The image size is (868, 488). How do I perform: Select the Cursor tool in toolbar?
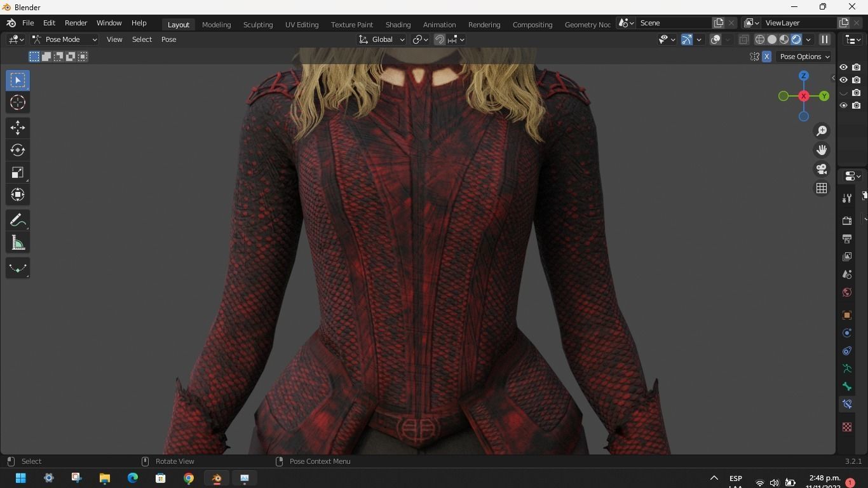coord(18,102)
